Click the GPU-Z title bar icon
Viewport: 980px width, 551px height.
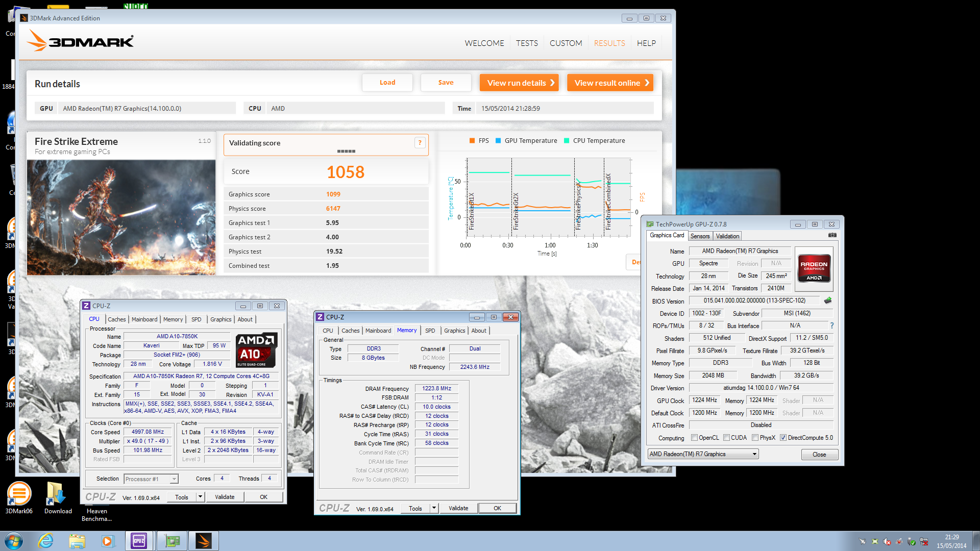(650, 224)
